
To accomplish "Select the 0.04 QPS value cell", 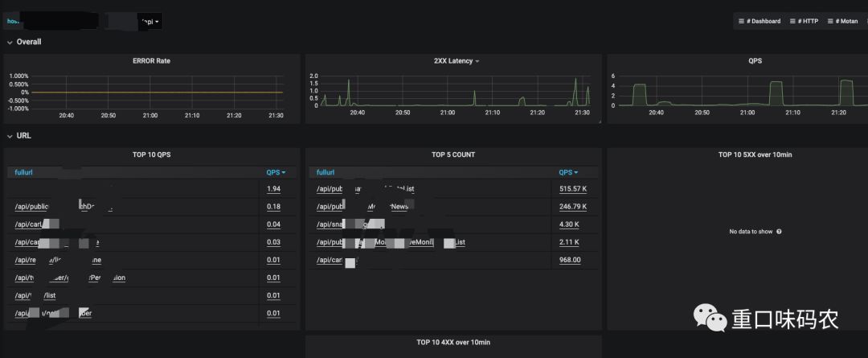I will (x=273, y=224).
